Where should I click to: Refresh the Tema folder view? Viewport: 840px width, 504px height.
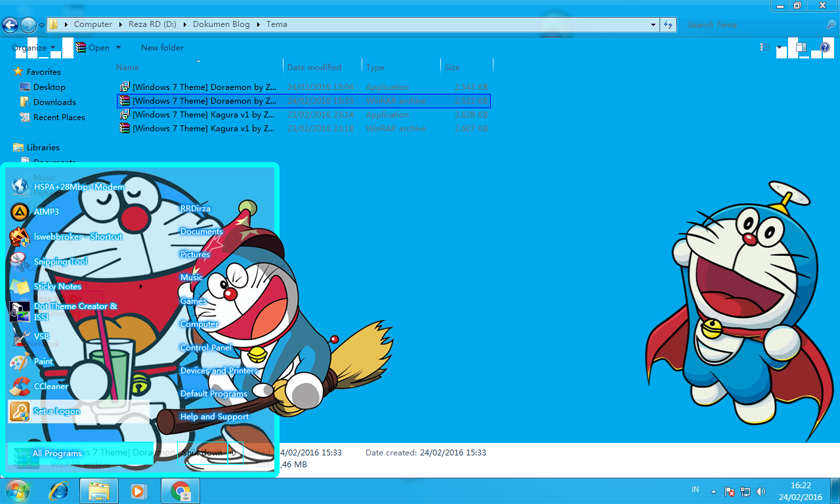(x=668, y=24)
